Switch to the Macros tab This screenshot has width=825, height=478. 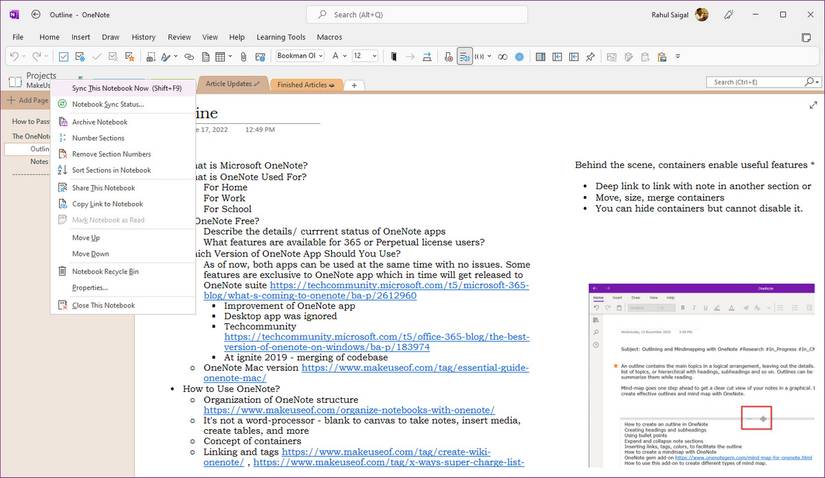click(x=329, y=37)
